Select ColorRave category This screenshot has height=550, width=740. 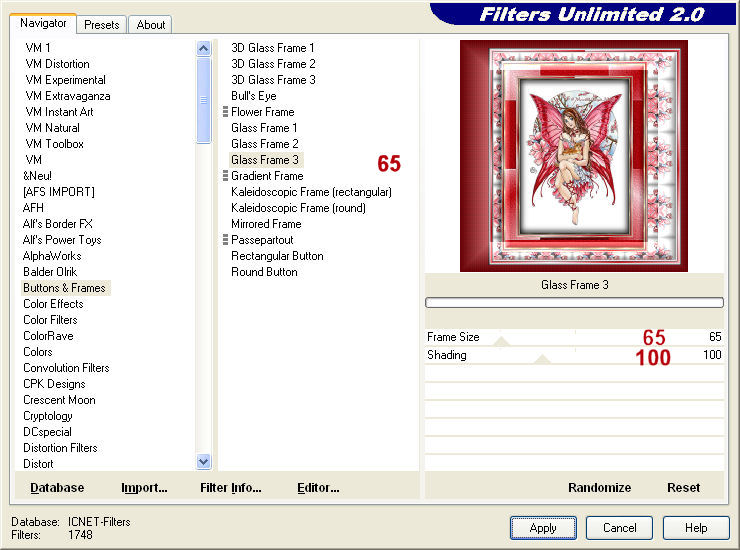tap(48, 336)
